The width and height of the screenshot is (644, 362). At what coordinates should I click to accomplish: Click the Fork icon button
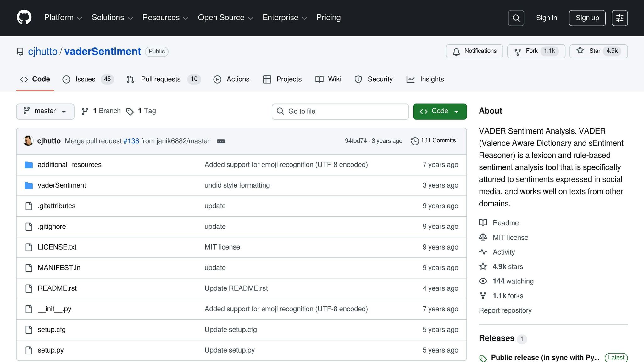point(518,52)
